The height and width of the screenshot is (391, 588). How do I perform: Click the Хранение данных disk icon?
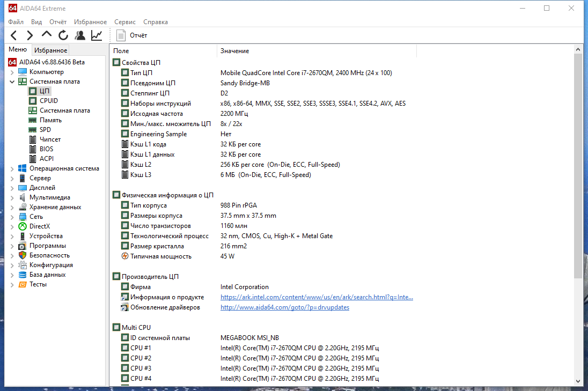coord(23,207)
